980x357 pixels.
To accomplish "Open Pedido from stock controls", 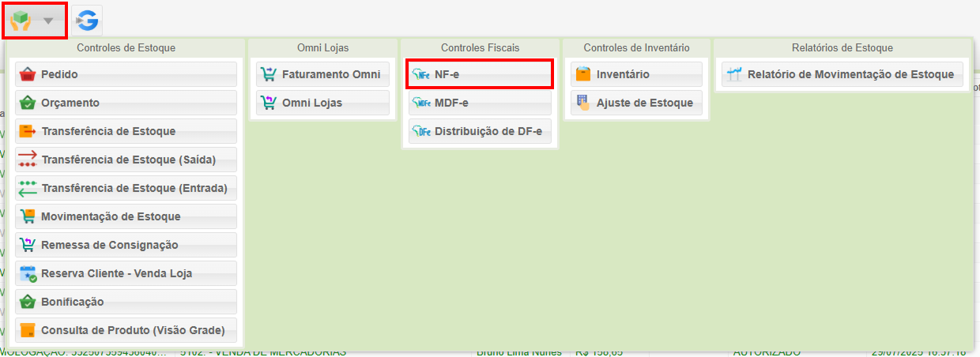I will click(x=126, y=74).
